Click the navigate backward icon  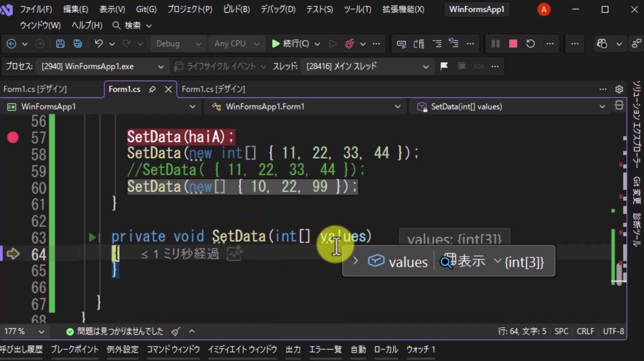tap(11, 44)
